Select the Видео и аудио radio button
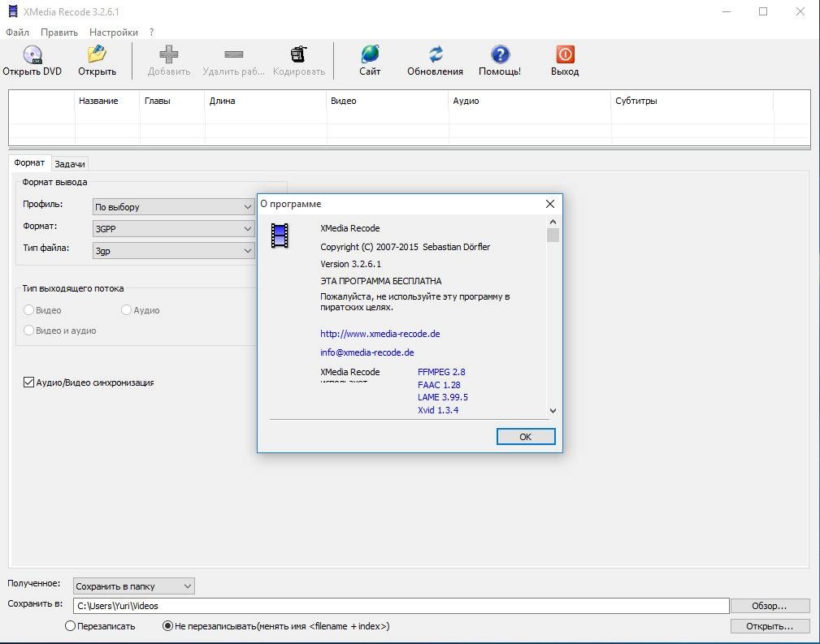The image size is (820, 644). [28, 331]
